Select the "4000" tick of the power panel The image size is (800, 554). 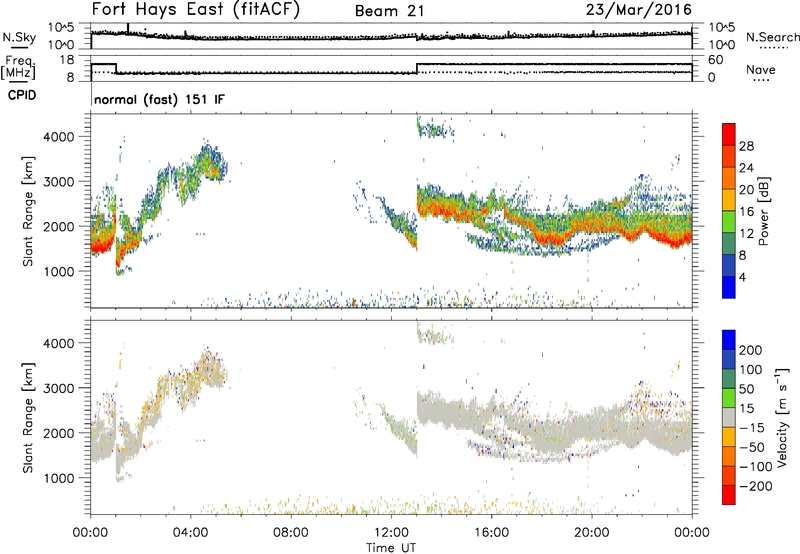[x=58, y=137]
